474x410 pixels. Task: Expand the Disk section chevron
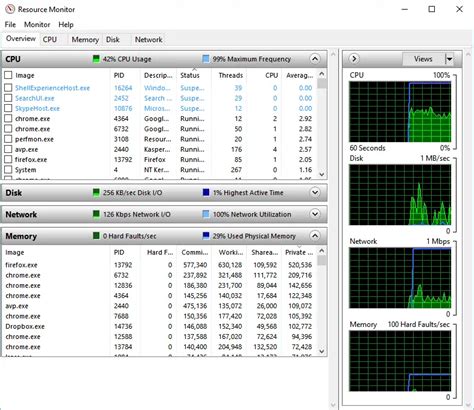pyautogui.click(x=315, y=193)
